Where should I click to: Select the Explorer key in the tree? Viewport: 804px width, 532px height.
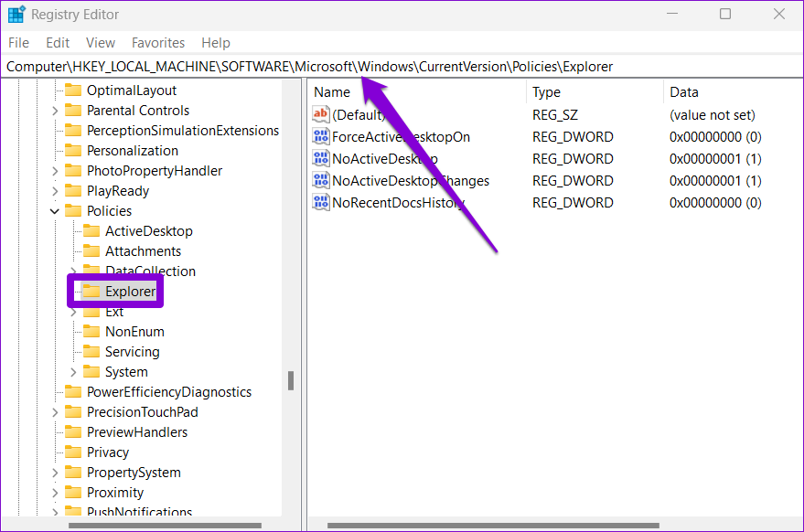point(130,291)
